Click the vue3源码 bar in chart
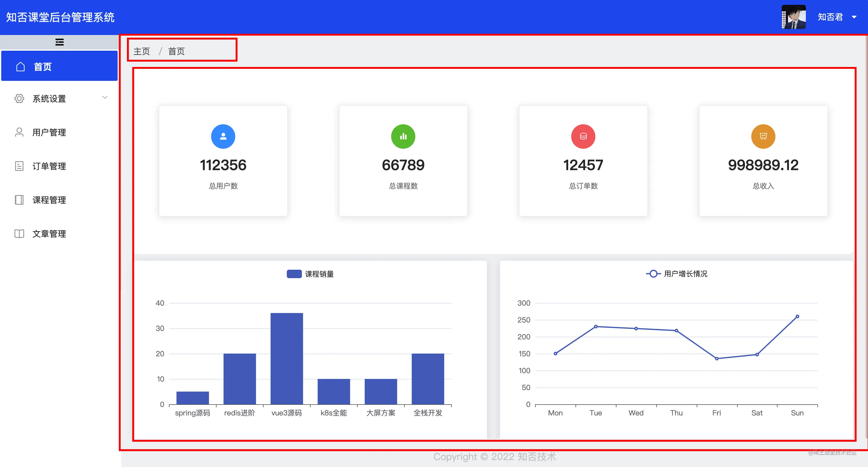This screenshot has height=467, width=868. pyautogui.click(x=287, y=358)
